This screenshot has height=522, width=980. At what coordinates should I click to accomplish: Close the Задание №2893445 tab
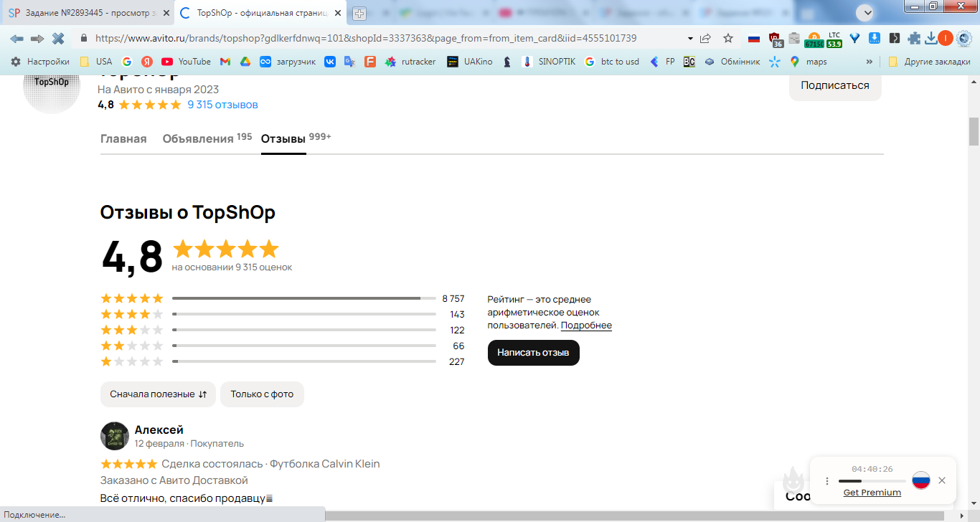166,13
